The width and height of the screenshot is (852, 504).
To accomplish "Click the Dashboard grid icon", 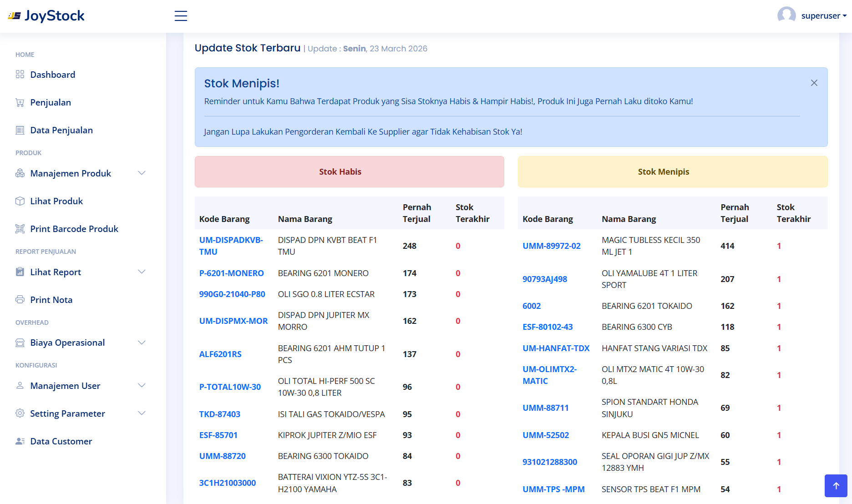I will [x=20, y=74].
